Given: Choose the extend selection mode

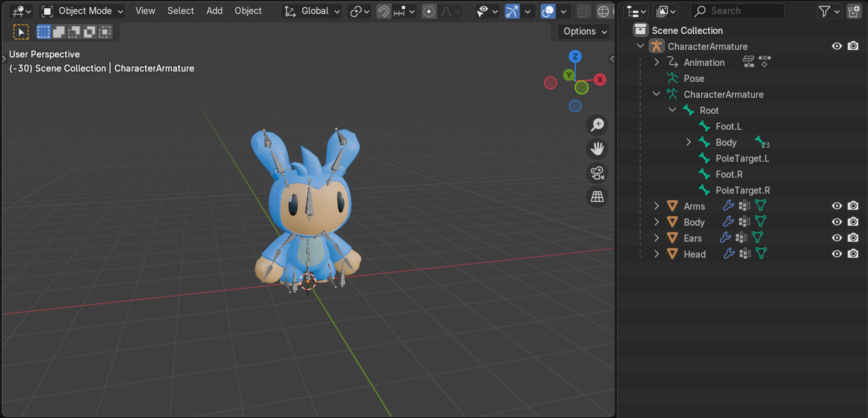Looking at the screenshot, I should [59, 31].
